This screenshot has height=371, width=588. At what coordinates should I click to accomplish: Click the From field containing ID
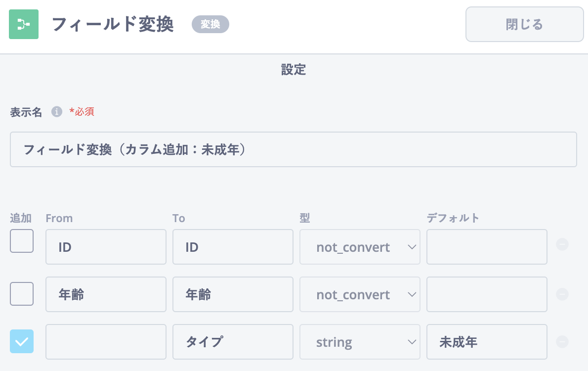click(106, 247)
